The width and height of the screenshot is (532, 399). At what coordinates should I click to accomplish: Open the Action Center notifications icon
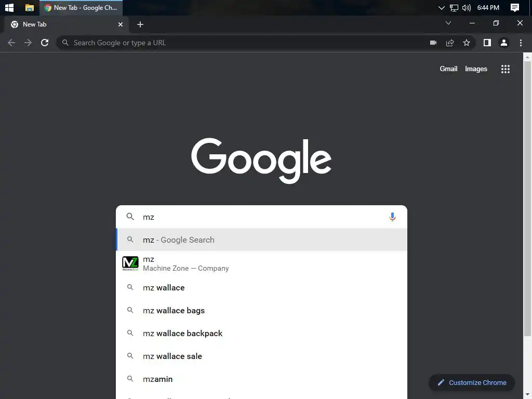click(515, 7)
